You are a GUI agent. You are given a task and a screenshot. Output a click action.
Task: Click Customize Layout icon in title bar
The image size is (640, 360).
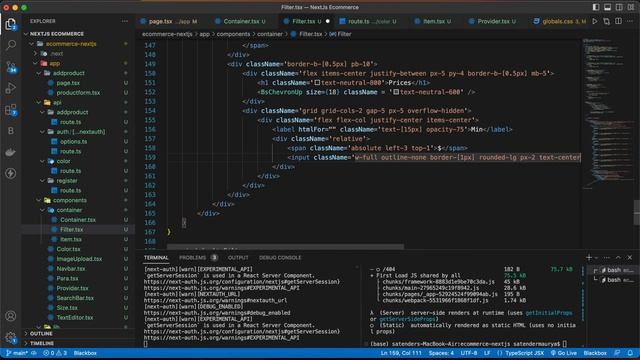coord(631,7)
